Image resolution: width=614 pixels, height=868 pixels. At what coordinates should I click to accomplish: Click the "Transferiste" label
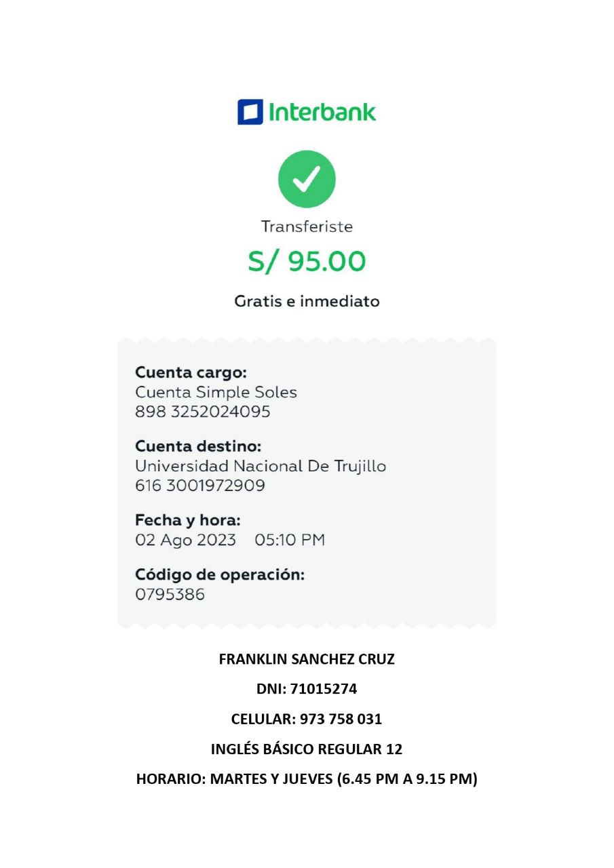pos(307,226)
